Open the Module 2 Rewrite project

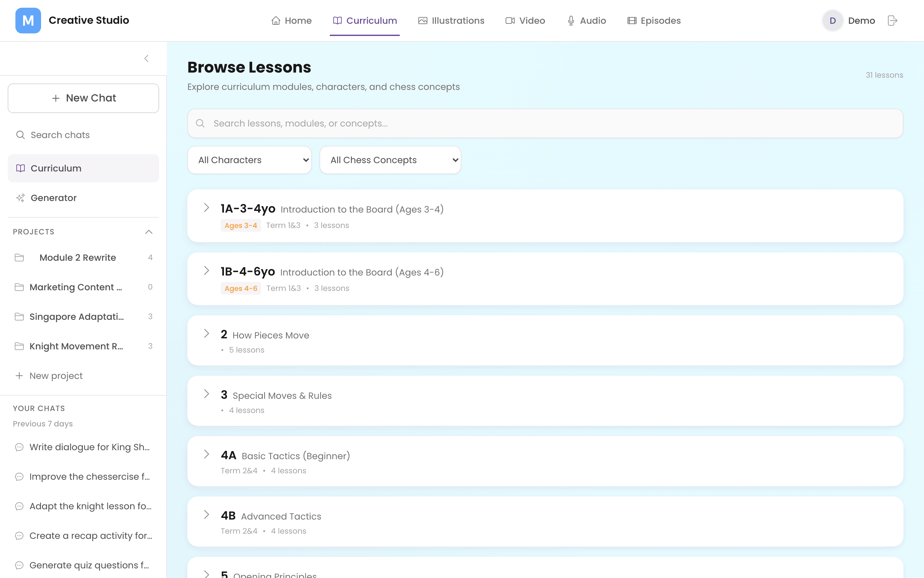click(83, 258)
